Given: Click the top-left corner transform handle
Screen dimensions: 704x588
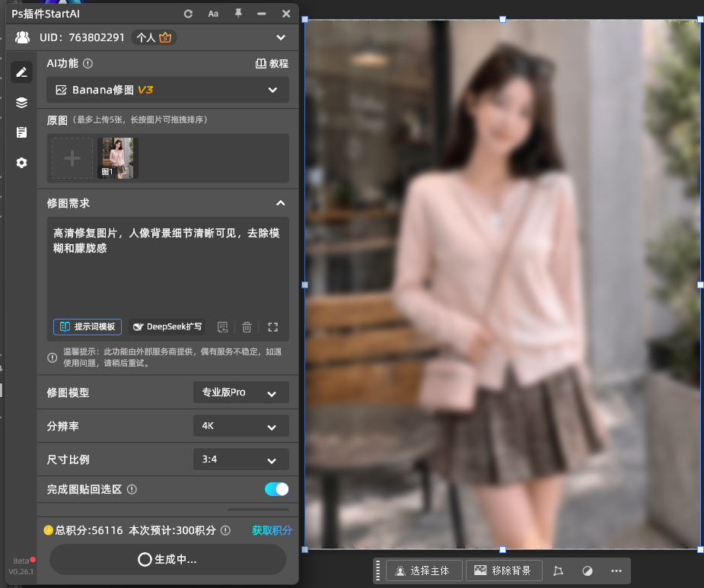Looking at the screenshot, I should click(x=305, y=19).
